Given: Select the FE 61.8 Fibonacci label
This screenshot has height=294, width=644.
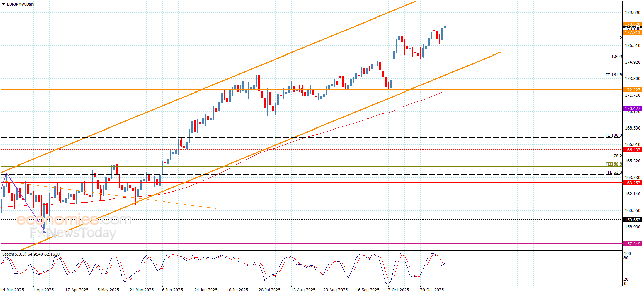Looking at the screenshot, I should [615, 172].
